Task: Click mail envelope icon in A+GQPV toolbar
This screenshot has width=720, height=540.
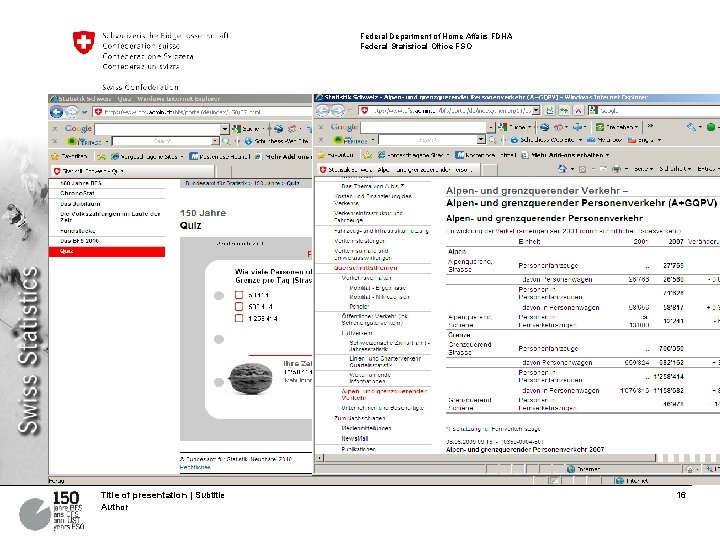Action: 591,140
